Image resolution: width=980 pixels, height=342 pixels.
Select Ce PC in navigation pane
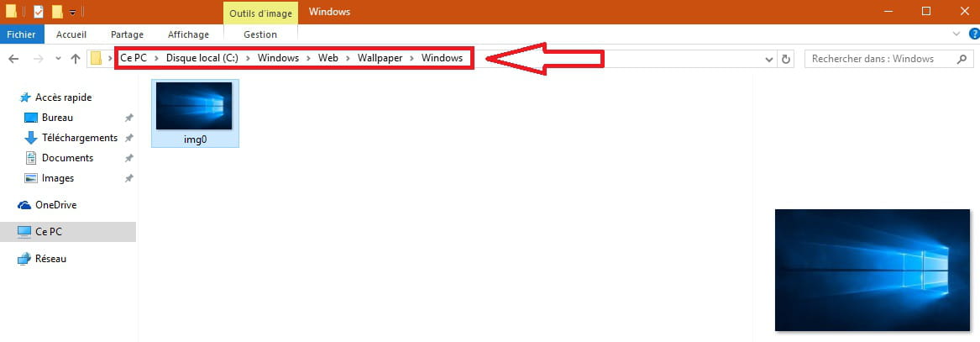click(x=67, y=231)
